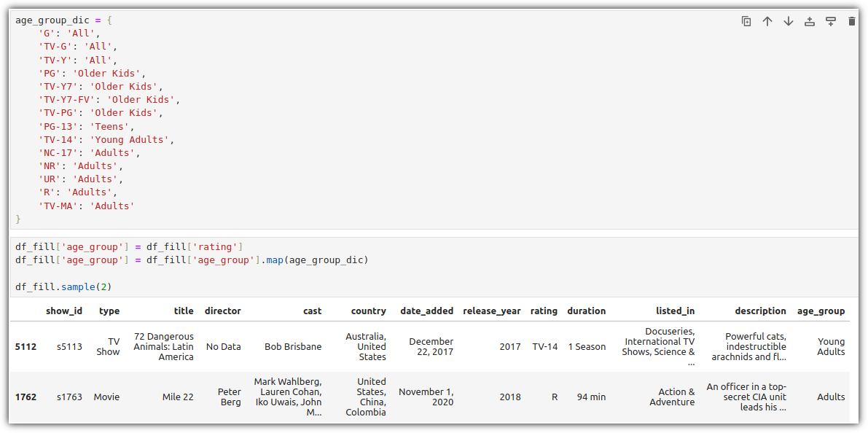Click the 'director' column header
The width and height of the screenshot is (868, 433).
coord(223,311)
